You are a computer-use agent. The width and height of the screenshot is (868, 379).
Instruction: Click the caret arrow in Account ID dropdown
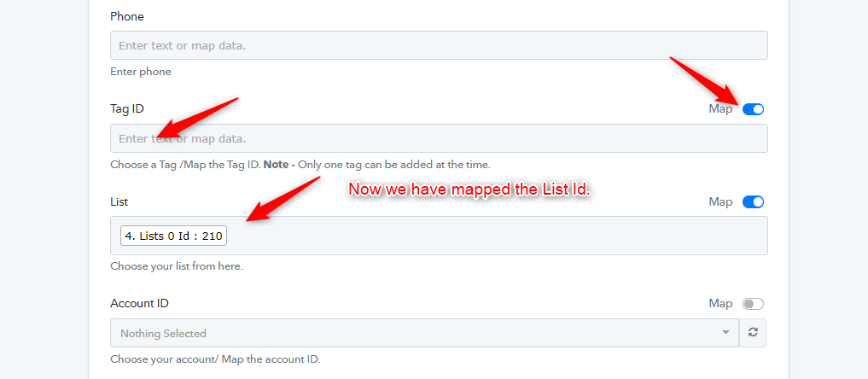[725, 333]
